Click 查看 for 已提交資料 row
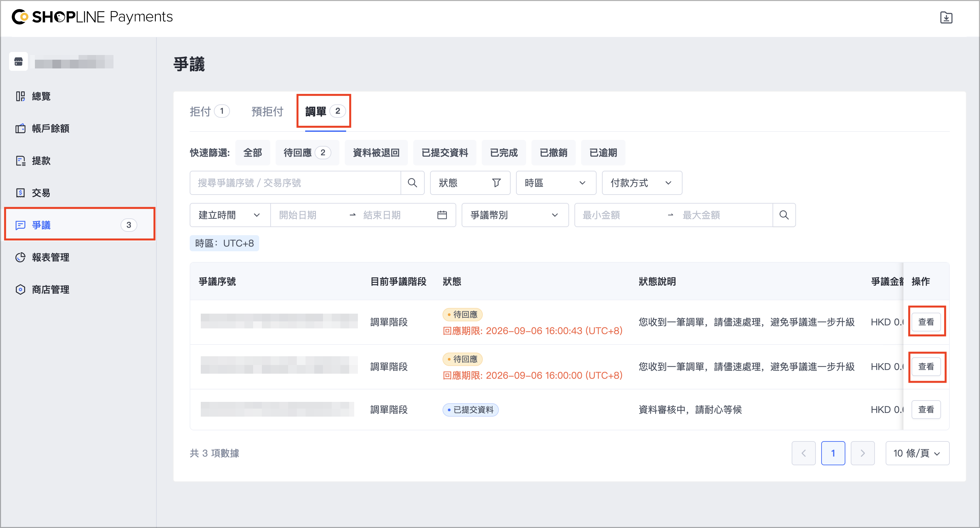 coord(926,409)
